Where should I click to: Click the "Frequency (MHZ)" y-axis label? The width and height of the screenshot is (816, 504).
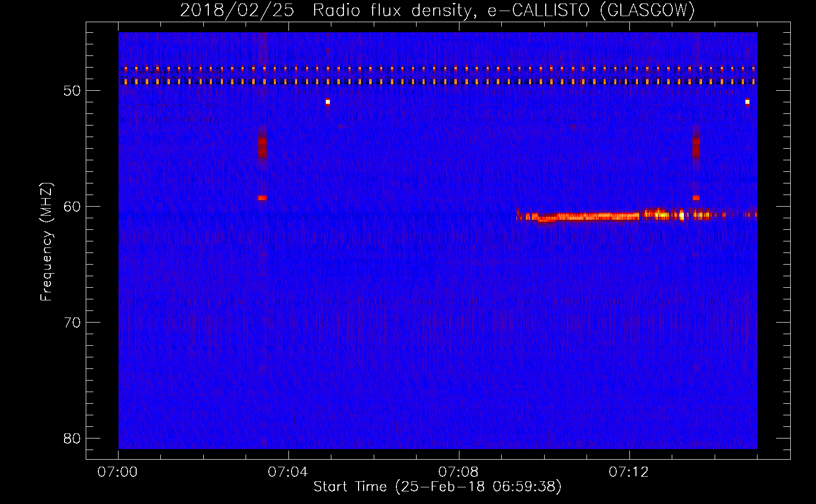pos(46,242)
